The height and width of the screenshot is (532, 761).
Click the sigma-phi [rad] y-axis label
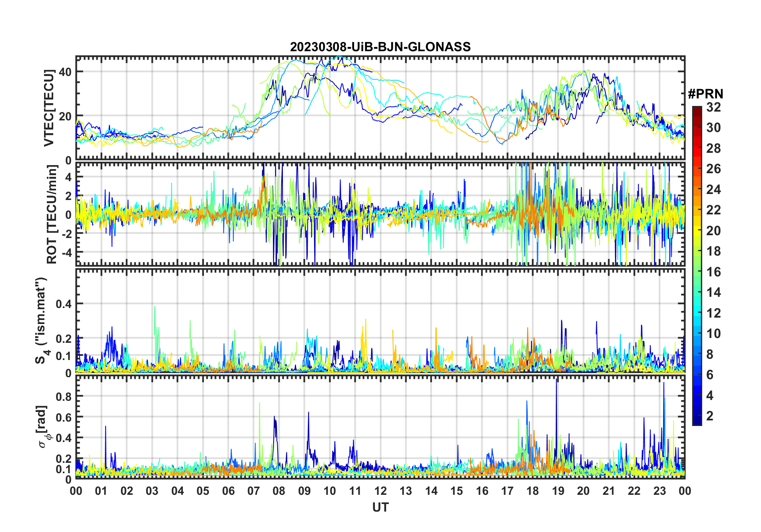pos(42,427)
